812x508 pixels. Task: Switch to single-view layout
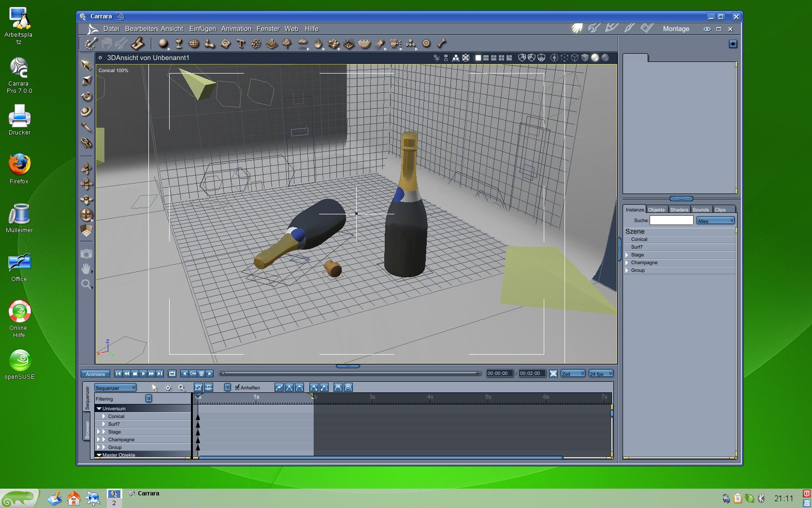tap(478, 58)
